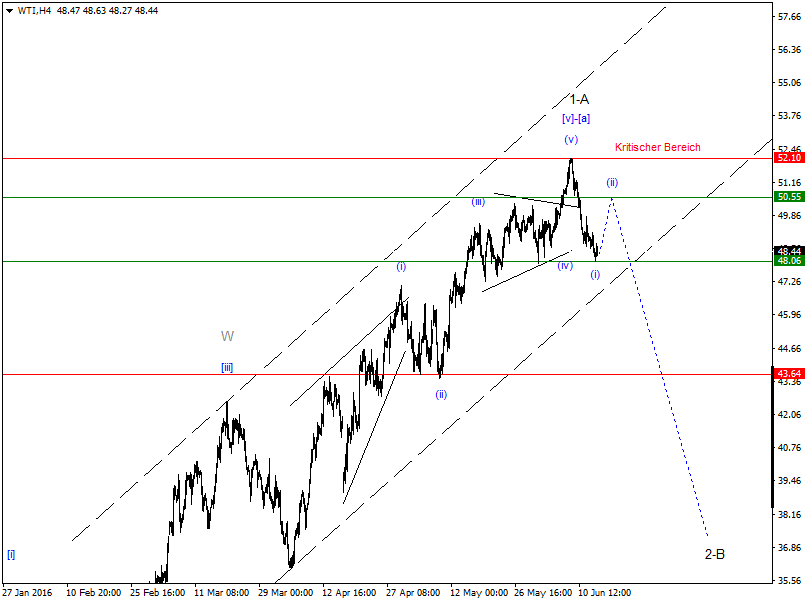Click the 10 Jun 12:00 axis label

click(604, 591)
